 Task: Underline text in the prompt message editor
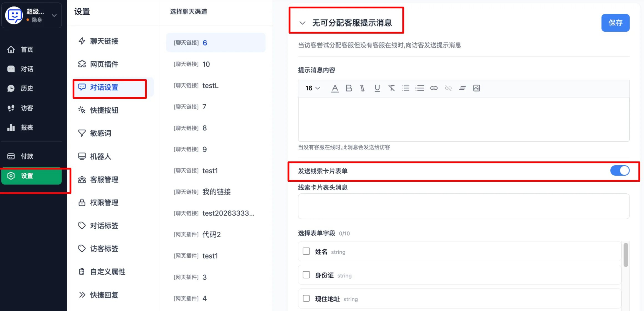tap(377, 88)
